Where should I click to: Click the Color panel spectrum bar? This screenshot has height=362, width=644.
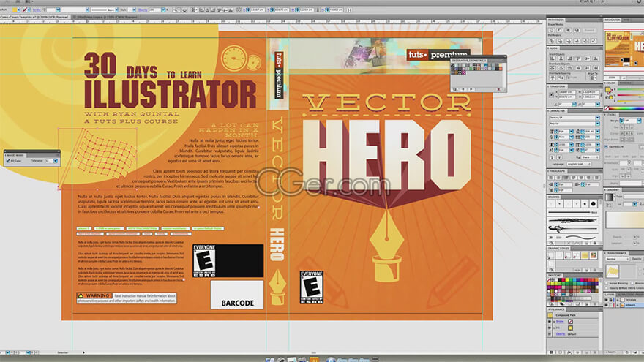[x=626, y=108]
